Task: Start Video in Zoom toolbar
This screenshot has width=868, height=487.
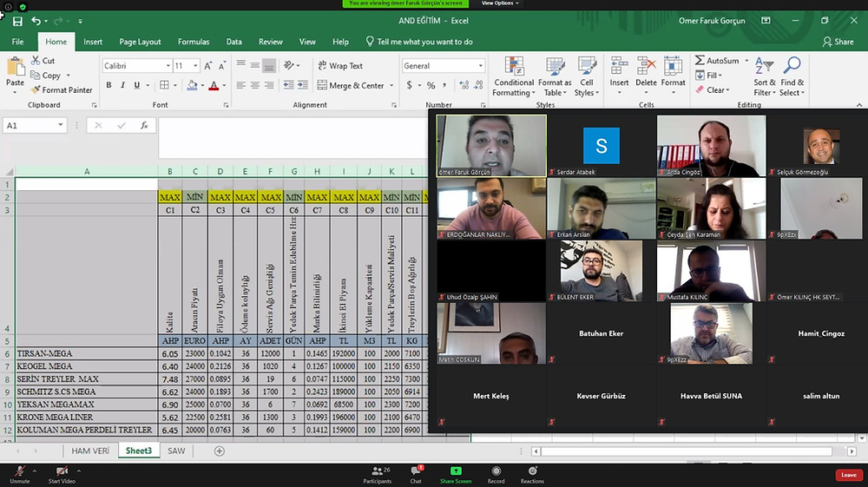Action: click(62, 474)
